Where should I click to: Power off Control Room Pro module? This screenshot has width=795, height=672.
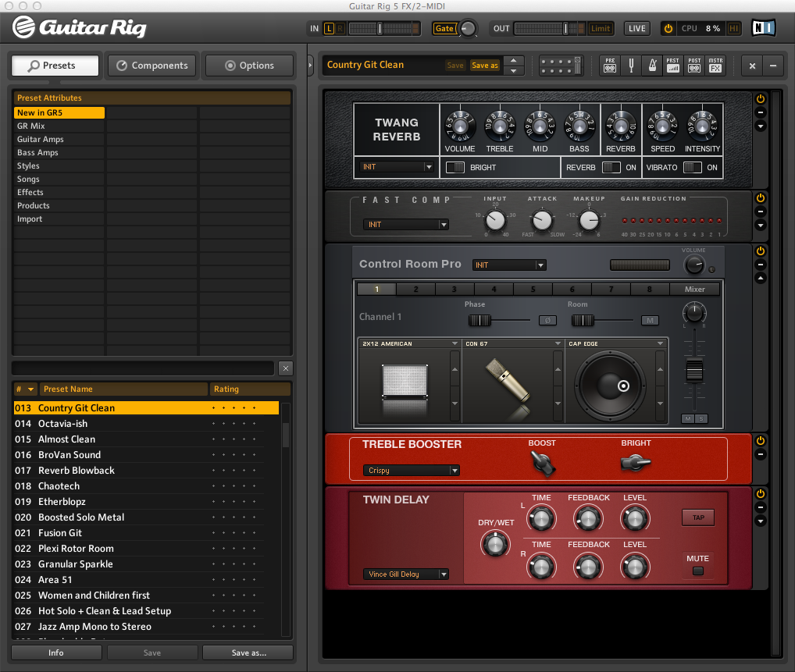pyautogui.click(x=761, y=251)
